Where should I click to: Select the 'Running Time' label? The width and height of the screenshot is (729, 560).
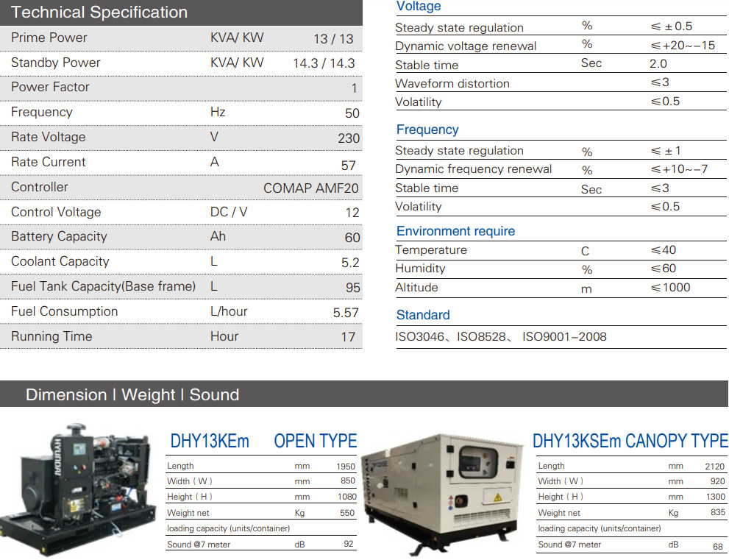(x=51, y=337)
